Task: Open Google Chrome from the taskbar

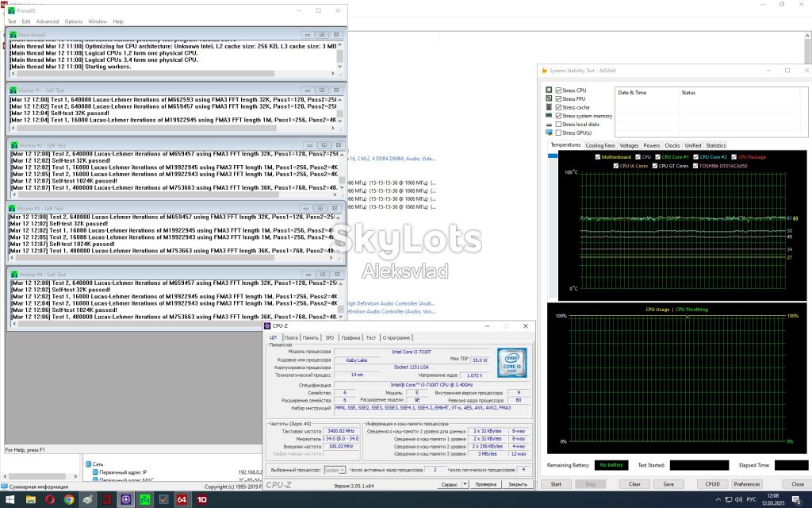Action: [x=69, y=500]
